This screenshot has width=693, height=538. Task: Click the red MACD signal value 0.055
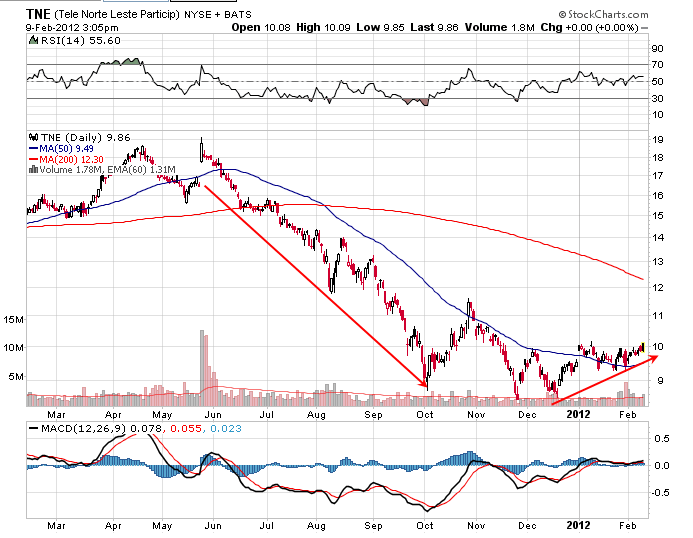(x=186, y=428)
